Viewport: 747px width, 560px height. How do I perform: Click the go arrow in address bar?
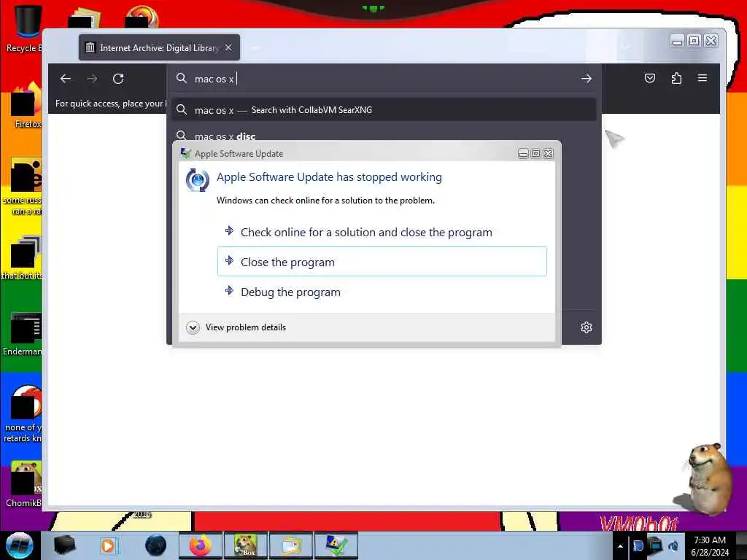[587, 79]
